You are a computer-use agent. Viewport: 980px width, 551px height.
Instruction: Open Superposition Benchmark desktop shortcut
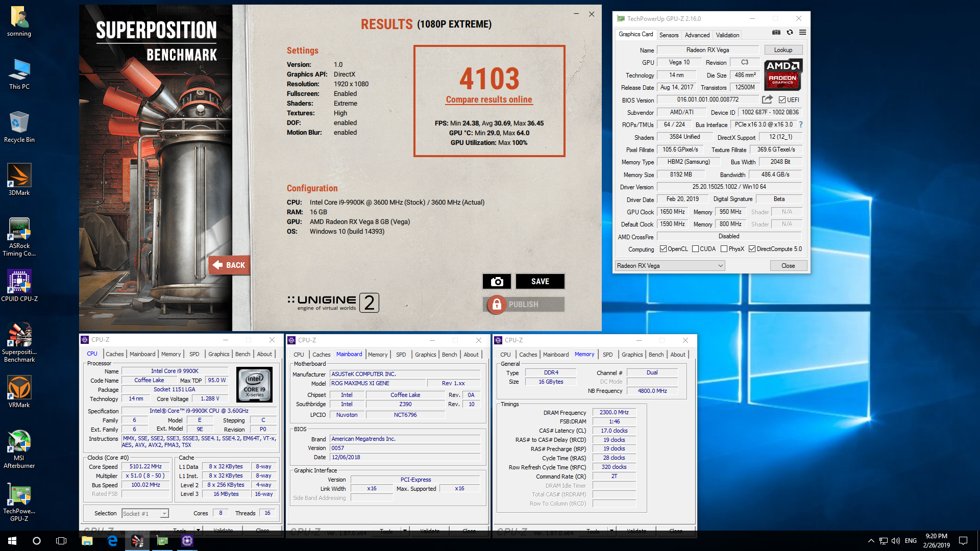pyautogui.click(x=19, y=343)
